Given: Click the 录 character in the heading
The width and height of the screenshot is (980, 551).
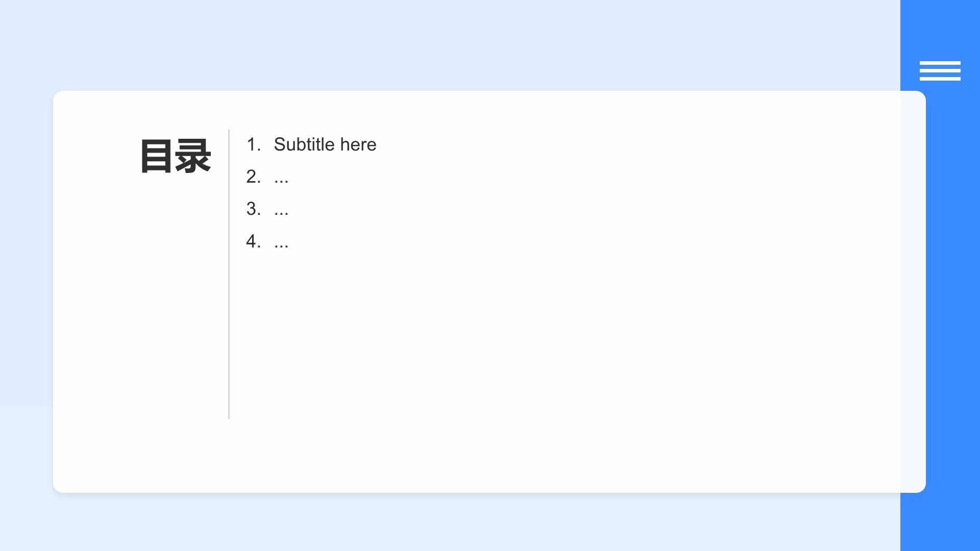Looking at the screenshot, I should pos(193,156).
